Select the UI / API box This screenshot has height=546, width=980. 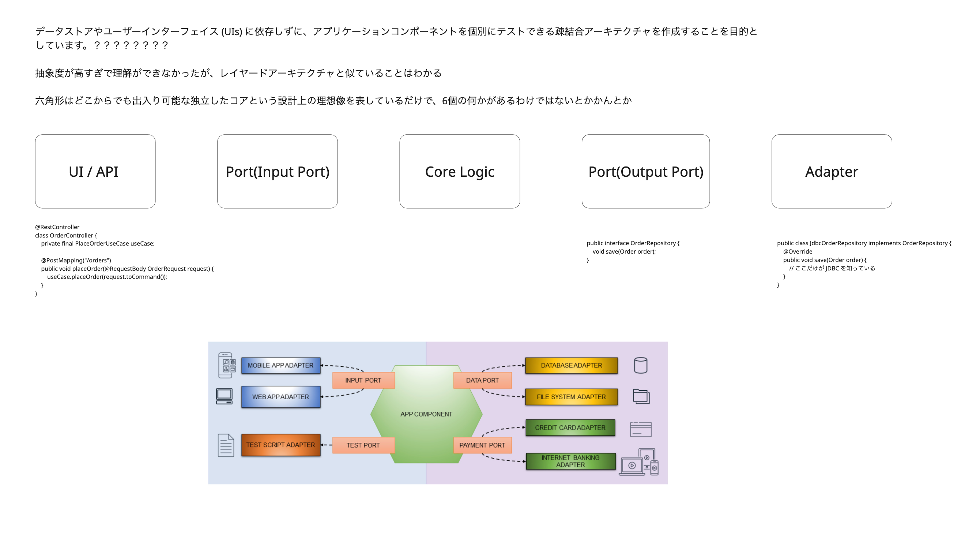[x=95, y=171]
